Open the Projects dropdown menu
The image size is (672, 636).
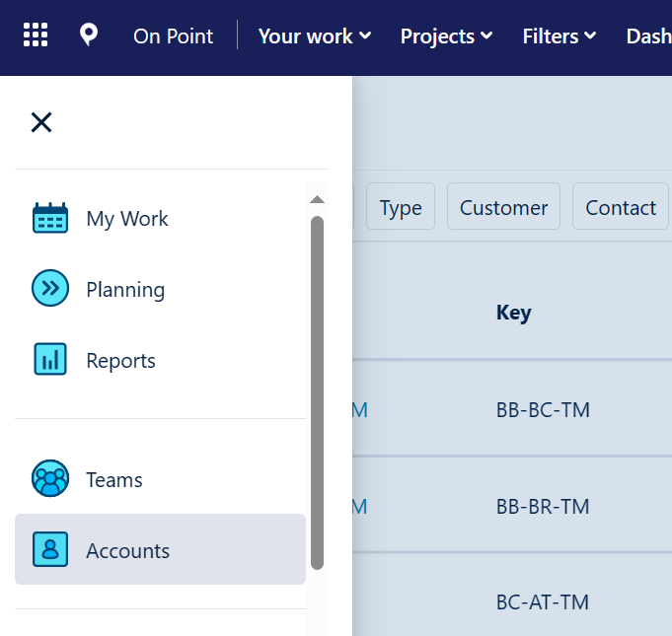point(446,36)
